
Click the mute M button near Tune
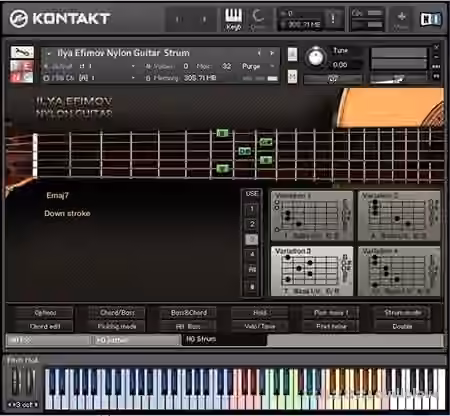pyautogui.click(x=292, y=77)
